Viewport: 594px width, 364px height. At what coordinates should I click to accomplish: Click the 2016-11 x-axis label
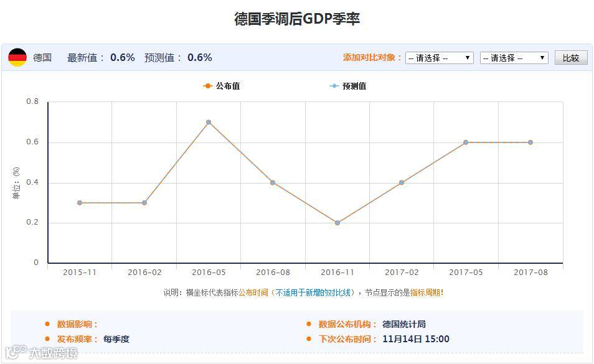coord(337,273)
